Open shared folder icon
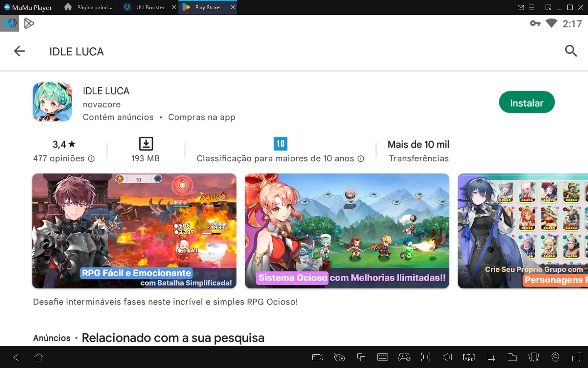 pyautogui.click(x=512, y=357)
